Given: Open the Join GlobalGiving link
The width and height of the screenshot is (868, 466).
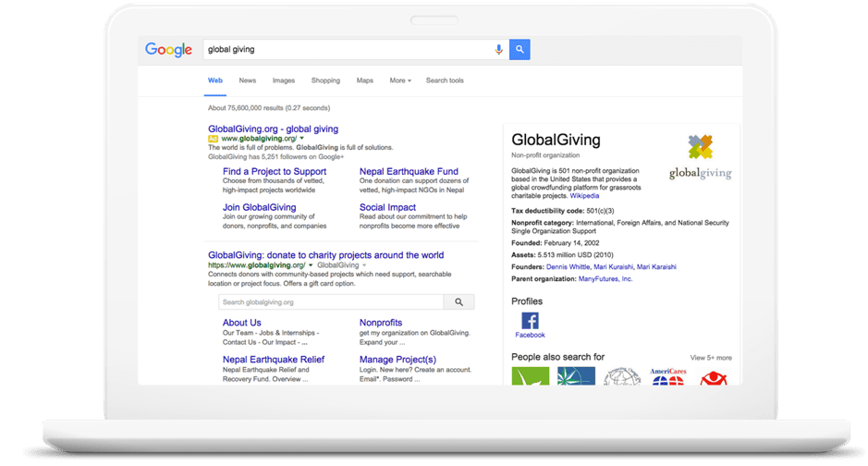Looking at the screenshot, I should click(x=259, y=207).
